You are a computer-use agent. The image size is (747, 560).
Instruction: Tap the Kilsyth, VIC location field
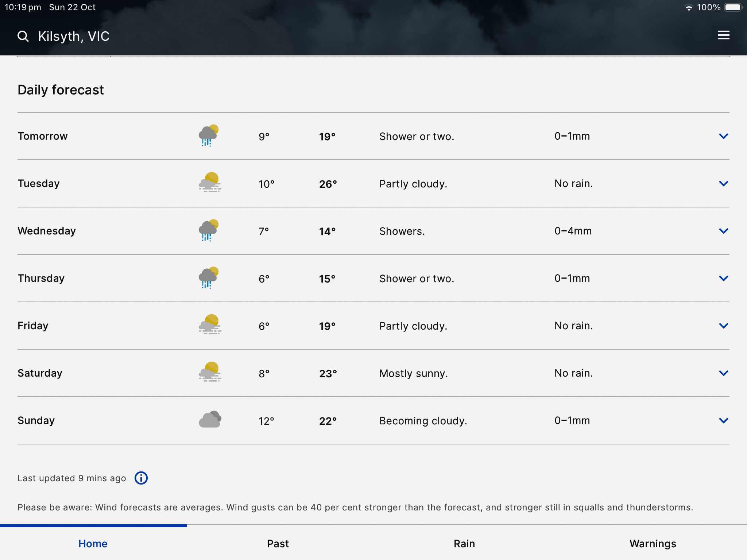[74, 36]
